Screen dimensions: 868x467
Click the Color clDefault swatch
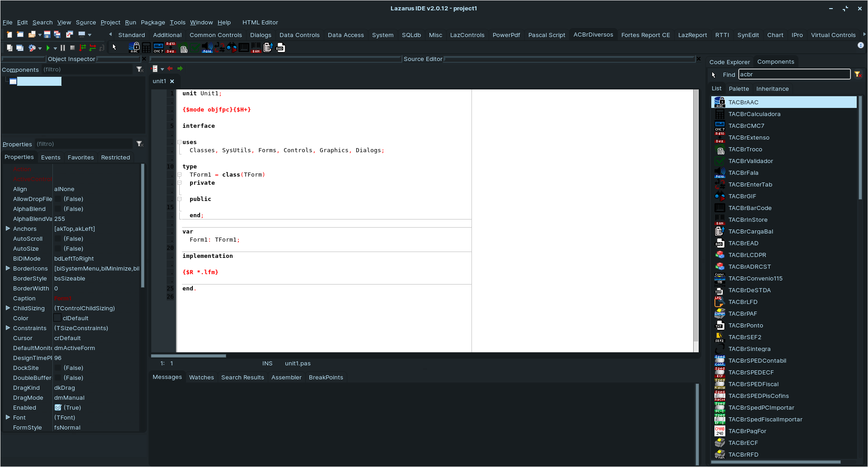pos(57,318)
